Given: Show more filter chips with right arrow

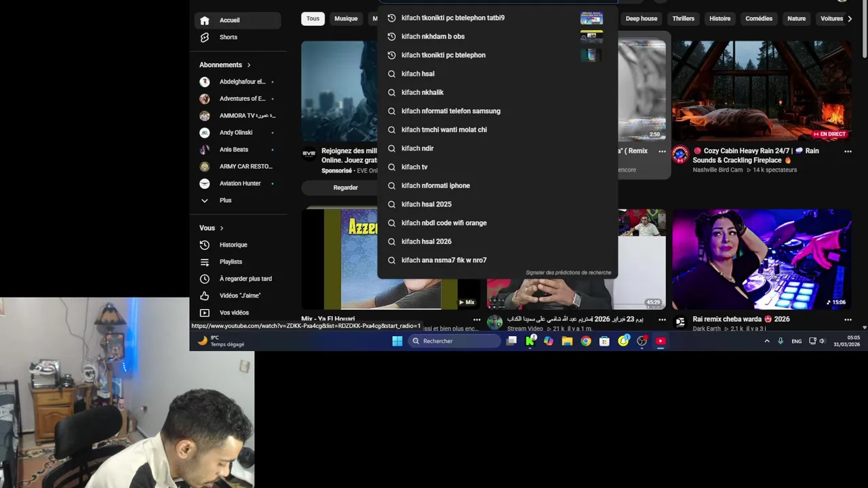Looking at the screenshot, I should coord(850,19).
